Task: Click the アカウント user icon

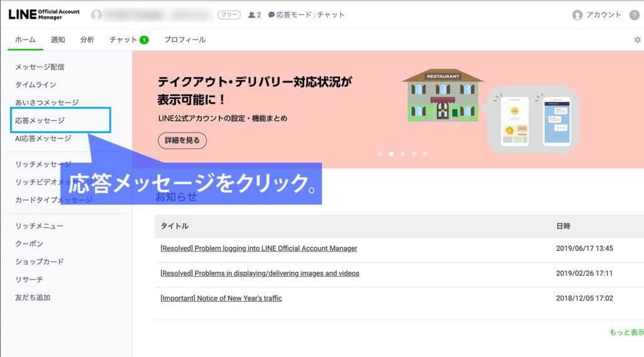Action: 577,15
